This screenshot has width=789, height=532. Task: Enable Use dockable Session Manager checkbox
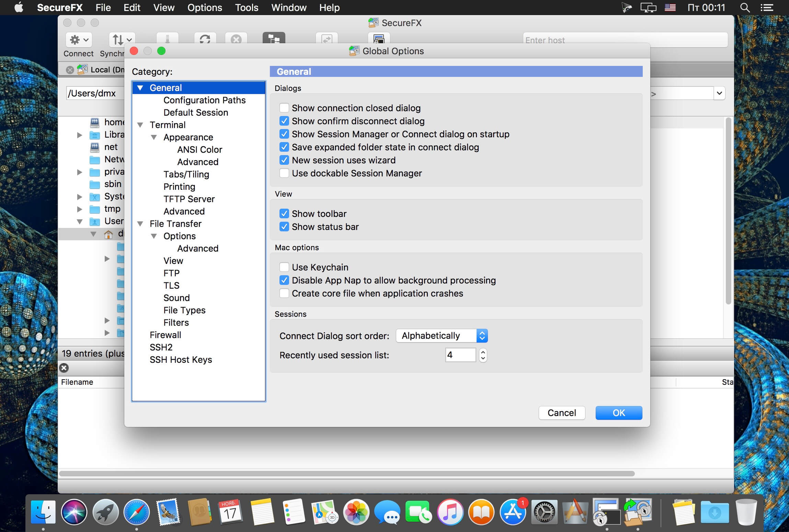click(x=284, y=173)
